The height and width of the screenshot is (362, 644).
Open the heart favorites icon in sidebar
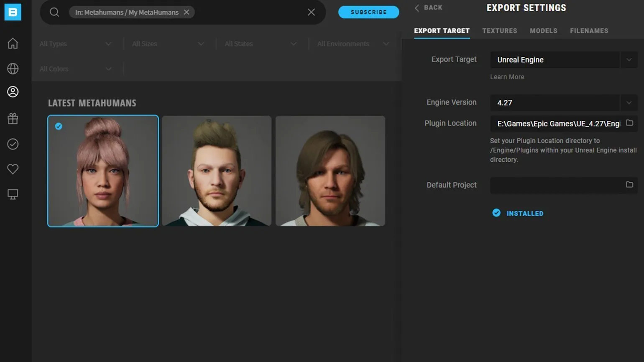[13, 169]
